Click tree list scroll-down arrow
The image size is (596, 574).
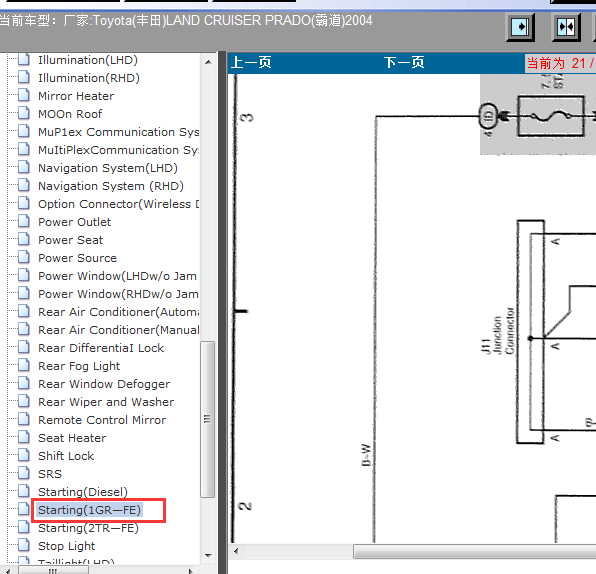[x=208, y=555]
